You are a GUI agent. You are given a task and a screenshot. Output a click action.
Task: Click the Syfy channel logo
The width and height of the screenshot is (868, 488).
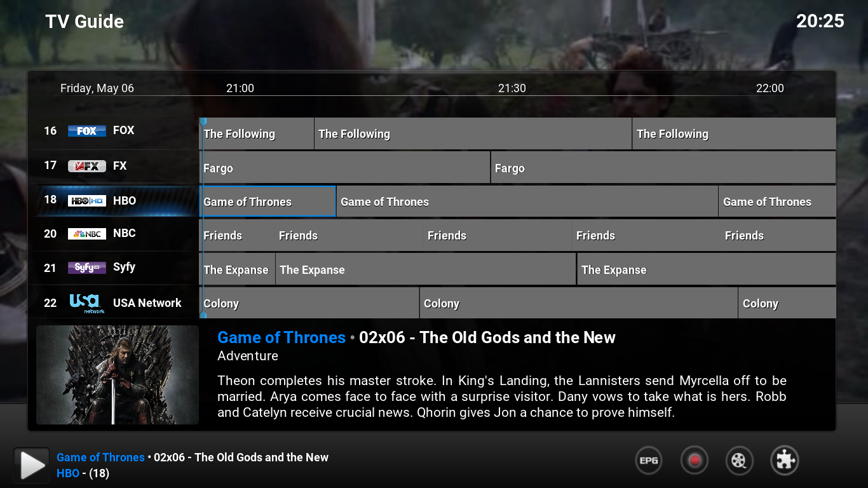click(x=87, y=268)
